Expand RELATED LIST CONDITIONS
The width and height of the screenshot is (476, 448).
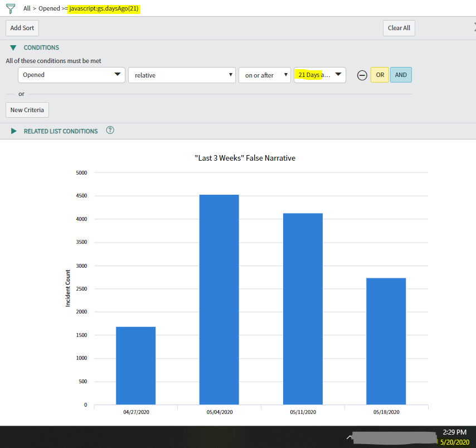pos(13,131)
